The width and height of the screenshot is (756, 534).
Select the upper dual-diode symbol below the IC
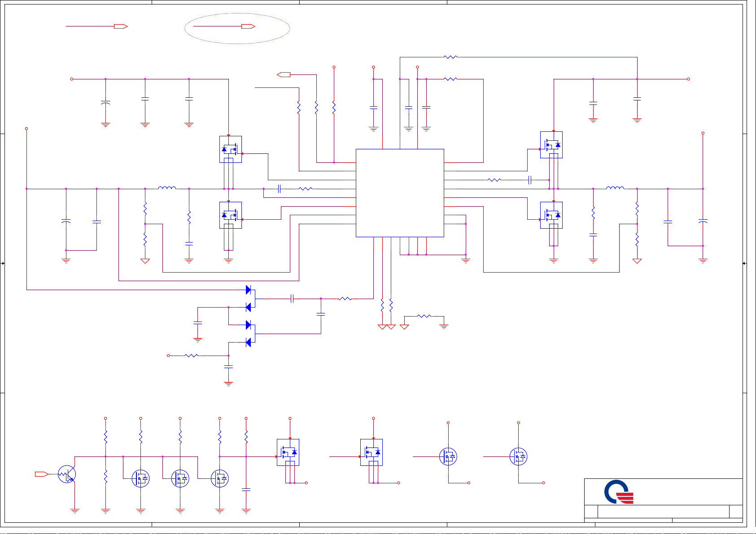(x=250, y=298)
